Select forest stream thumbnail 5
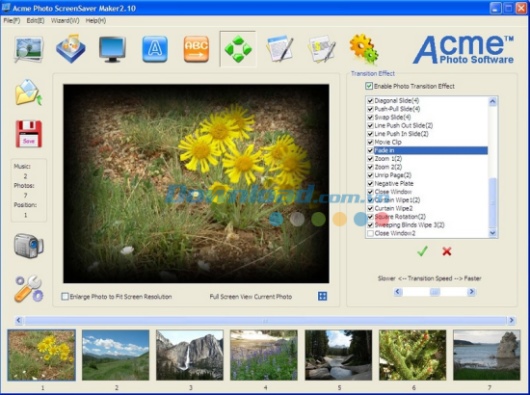The height and width of the screenshot is (395, 530). 338,355
